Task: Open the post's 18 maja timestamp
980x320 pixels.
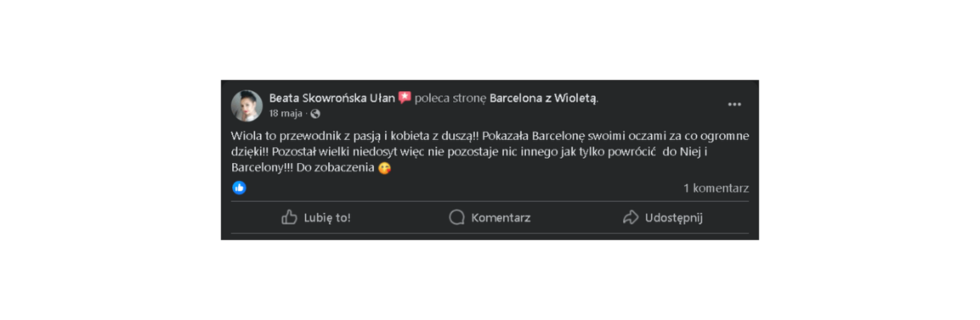Action: (286, 113)
